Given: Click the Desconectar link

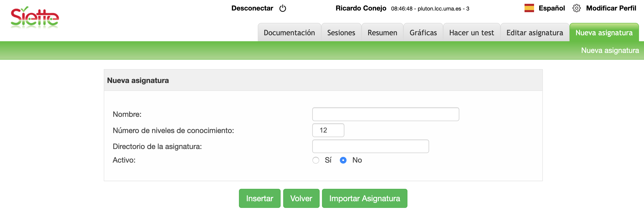Looking at the screenshot, I should pyautogui.click(x=252, y=8).
